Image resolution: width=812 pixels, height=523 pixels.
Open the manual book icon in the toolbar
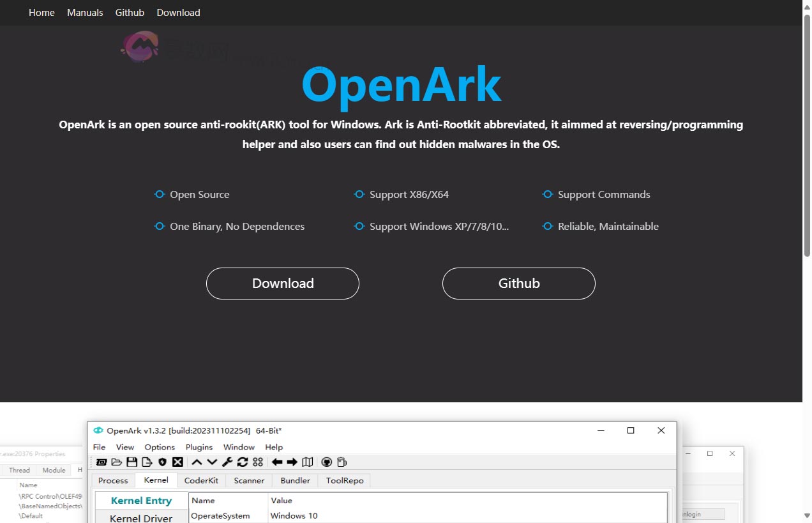coord(308,462)
